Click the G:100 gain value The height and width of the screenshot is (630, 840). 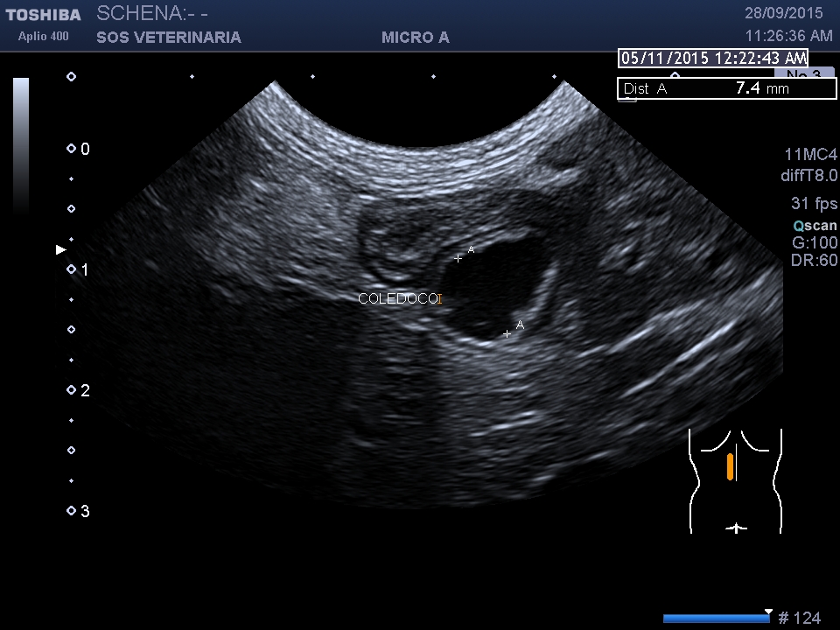pyautogui.click(x=814, y=242)
